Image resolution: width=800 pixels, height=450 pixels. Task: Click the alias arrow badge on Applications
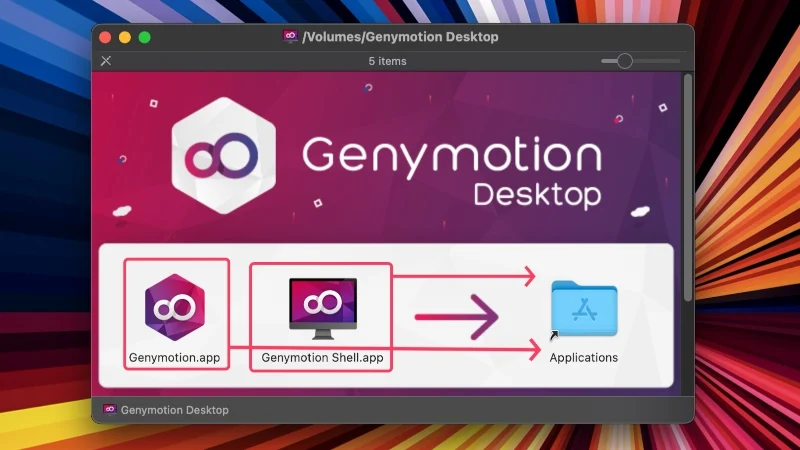coord(555,337)
